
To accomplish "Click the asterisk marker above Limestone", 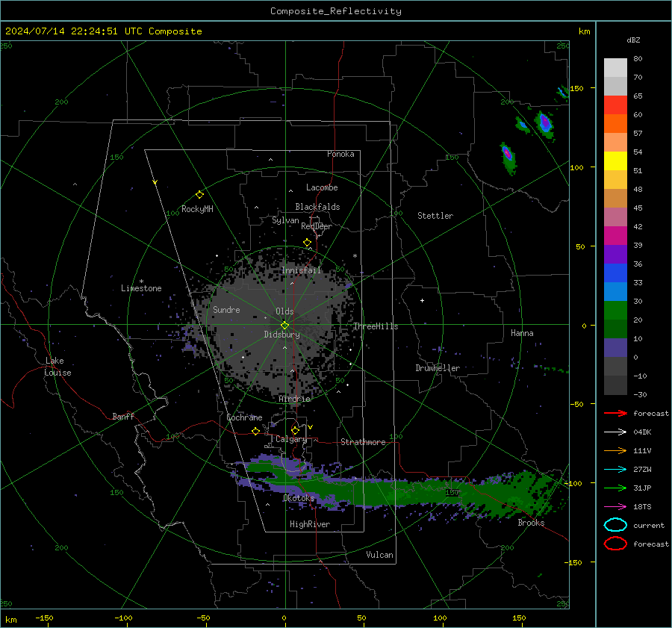I will [141, 282].
